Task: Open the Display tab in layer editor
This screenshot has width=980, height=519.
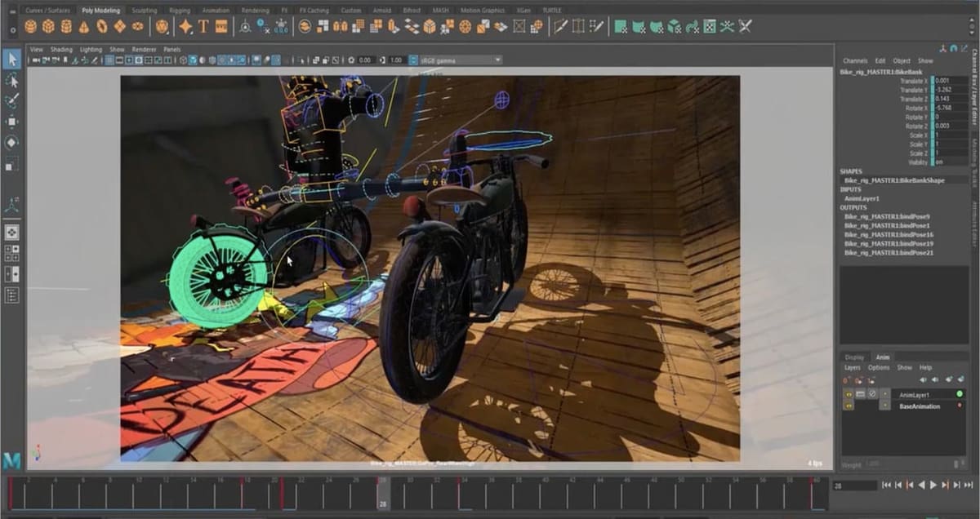Action: point(854,357)
